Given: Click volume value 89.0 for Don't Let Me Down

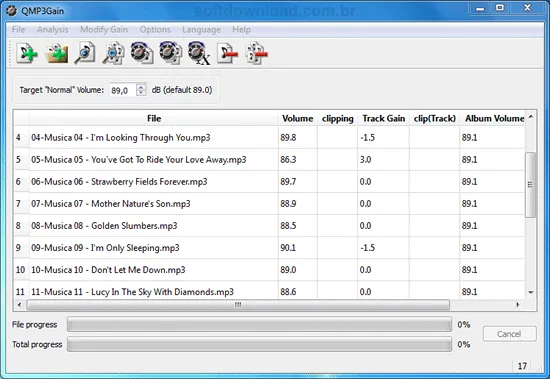Looking at the screenshot, I should point(288,270).
